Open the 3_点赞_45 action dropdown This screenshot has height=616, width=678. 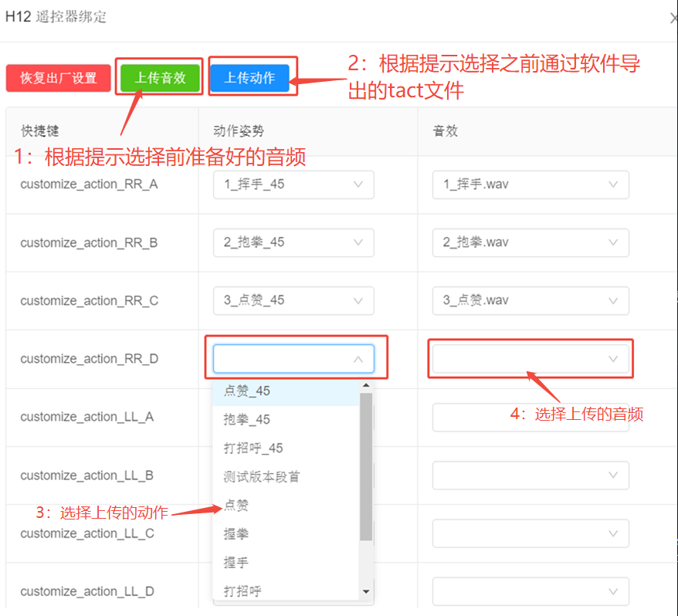click(293, 300)
